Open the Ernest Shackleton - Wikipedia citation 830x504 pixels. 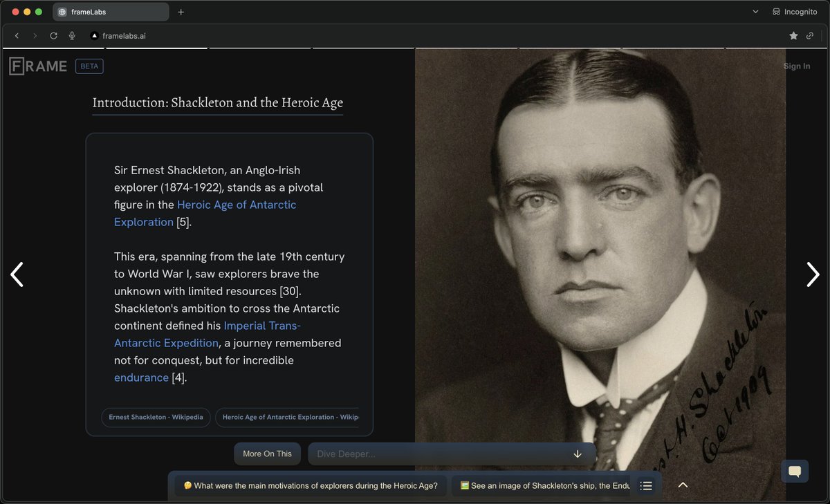click(156, 417)
